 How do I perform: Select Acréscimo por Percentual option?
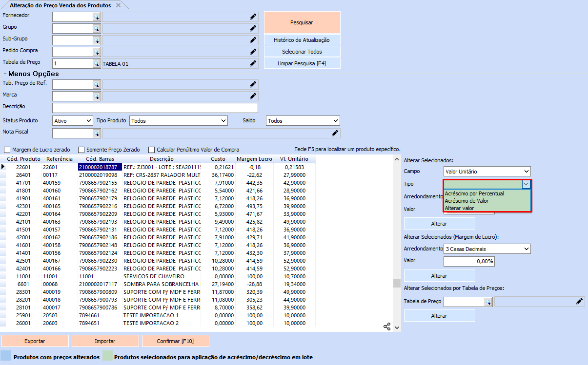click(474, 193)
